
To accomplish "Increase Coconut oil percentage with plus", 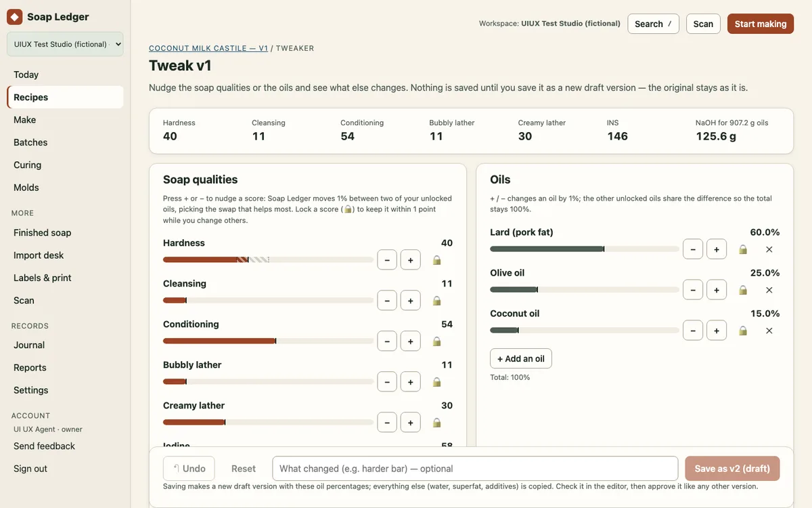I will tap(717, 331).
